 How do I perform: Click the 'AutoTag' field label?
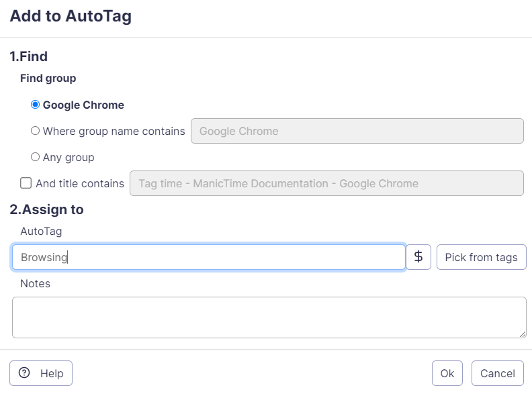click(x=41, y=231)
